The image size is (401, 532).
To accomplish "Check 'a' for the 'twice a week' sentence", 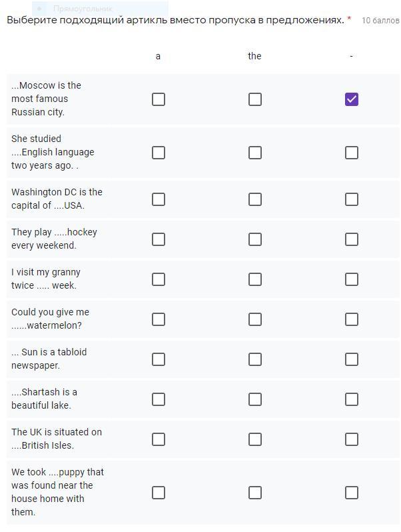I will point(159,279).
